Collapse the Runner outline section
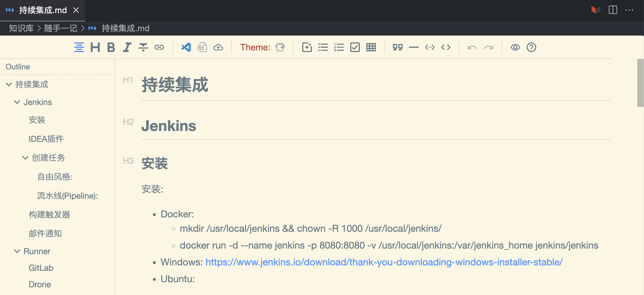 point(17,251)
